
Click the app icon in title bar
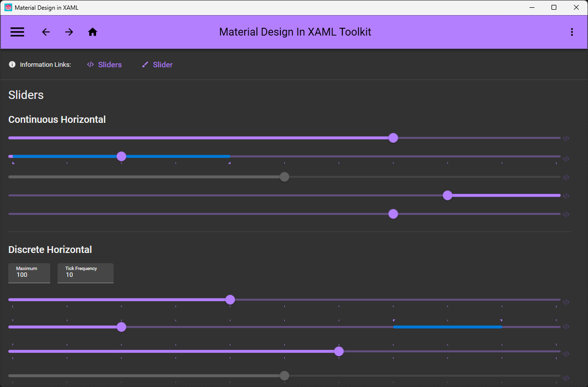(x=8, y=7)
